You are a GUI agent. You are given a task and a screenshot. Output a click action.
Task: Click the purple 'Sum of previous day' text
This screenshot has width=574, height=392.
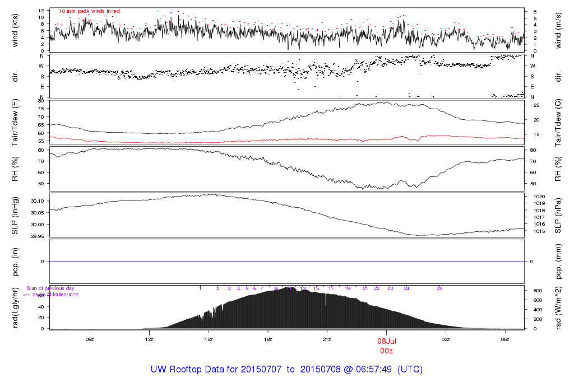tap(50, 288)
